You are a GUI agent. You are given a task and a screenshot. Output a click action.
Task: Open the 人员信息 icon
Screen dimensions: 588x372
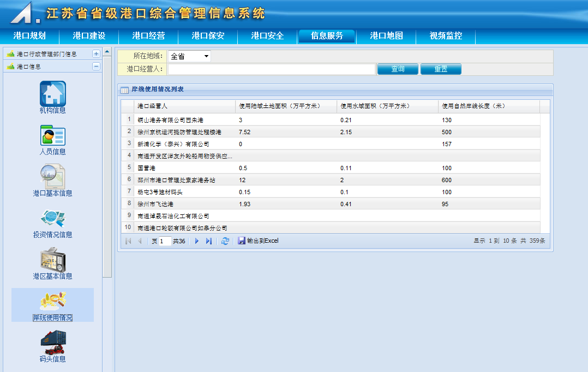tap(53, 135)
